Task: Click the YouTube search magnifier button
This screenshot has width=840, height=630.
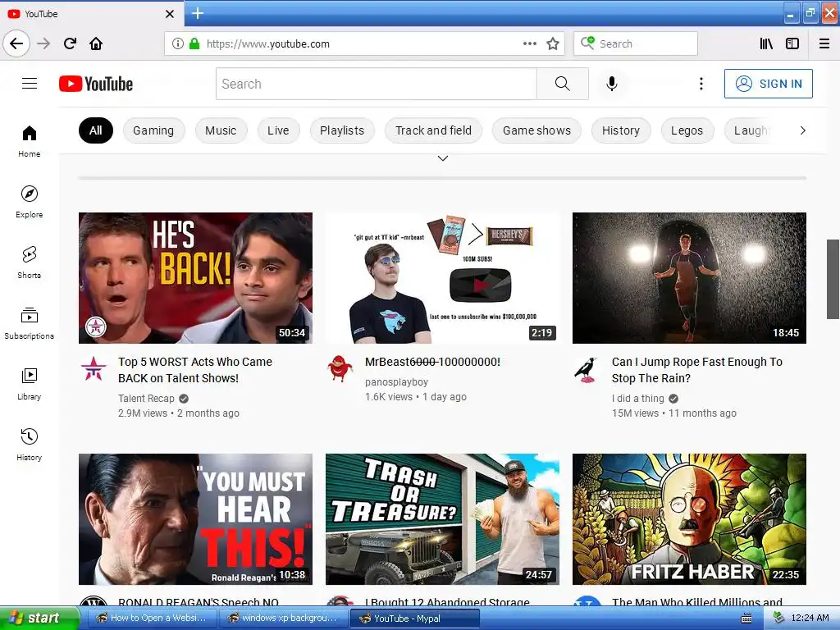Action: coord(563,84)
